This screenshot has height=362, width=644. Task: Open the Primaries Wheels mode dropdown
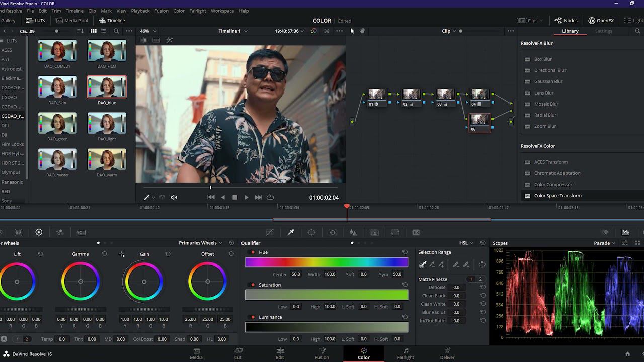click(201, 243)
